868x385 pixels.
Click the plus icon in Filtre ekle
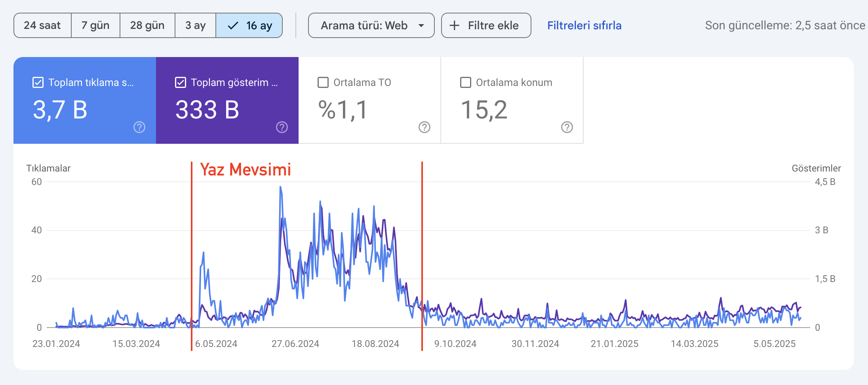455,25
